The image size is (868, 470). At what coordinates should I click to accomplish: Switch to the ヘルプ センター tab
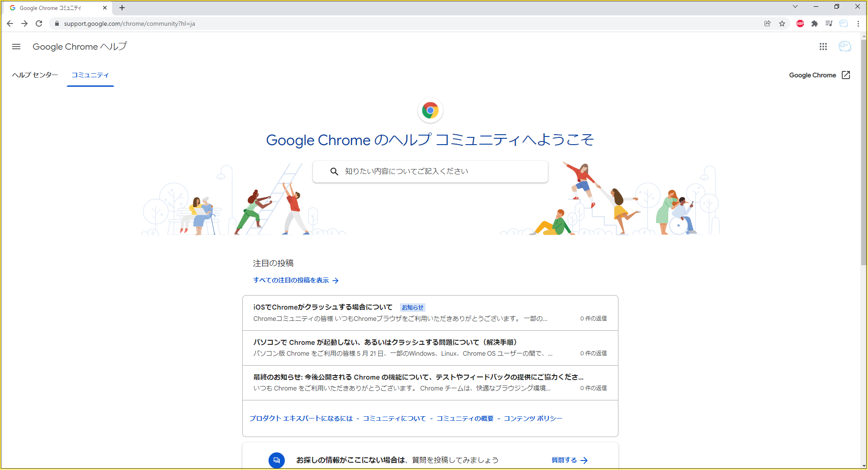(35, 75)
